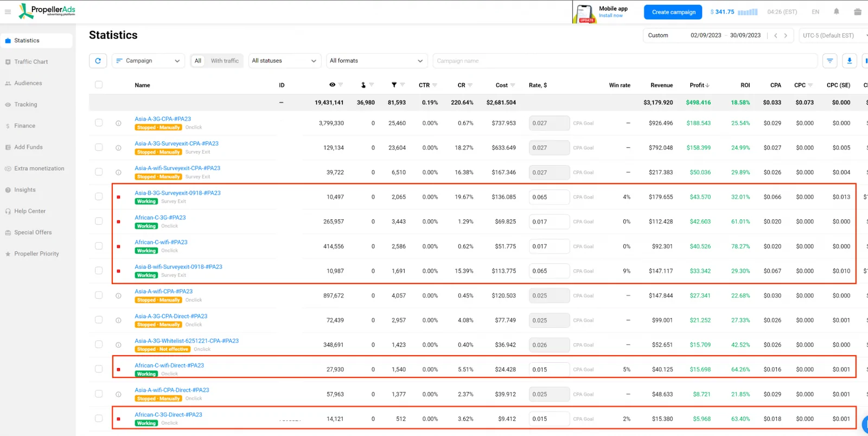Expand the Campaign grouping dropdown
Image resolution: width=868 pixels, height=436 pixels.
click(148, 61)
